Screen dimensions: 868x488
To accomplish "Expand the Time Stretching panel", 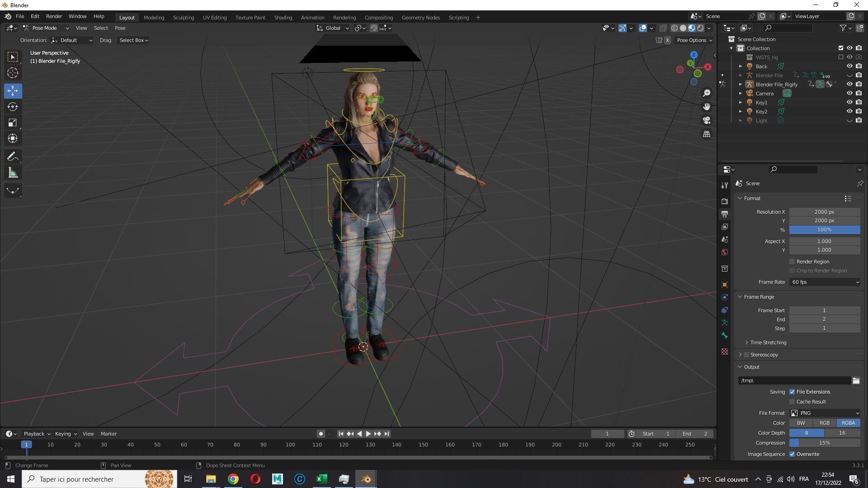I will click(x=768, y=343).
